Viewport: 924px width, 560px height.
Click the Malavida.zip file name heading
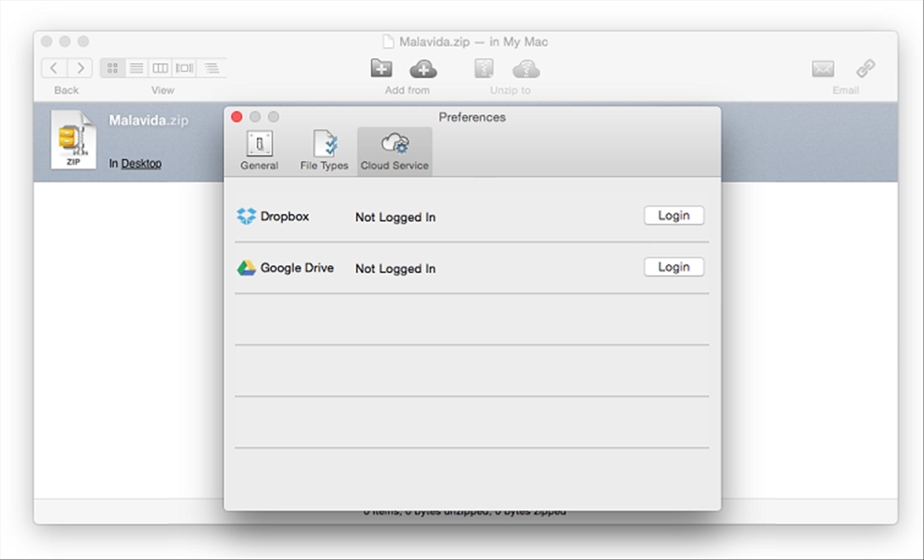(x=148, y=120)
